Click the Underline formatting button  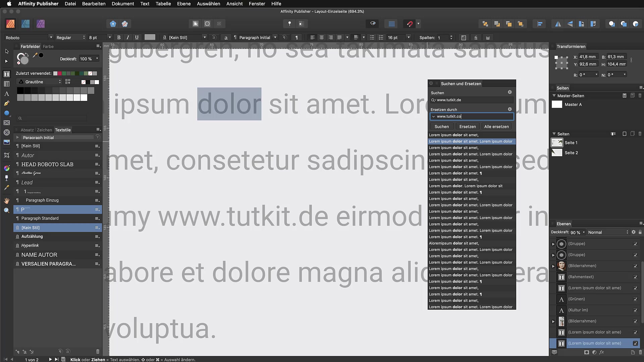coord(137,38)
